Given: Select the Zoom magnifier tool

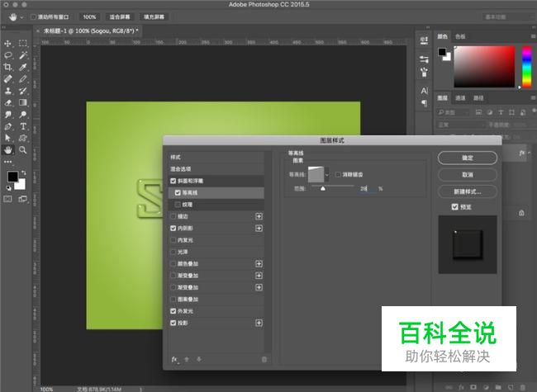Looking at the screenshot, I should (x=23, y=150).
